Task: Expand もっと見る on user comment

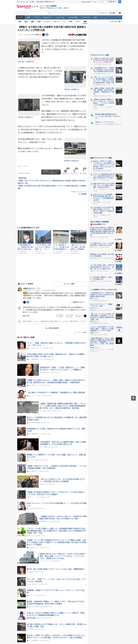Action: pos(33,312)
